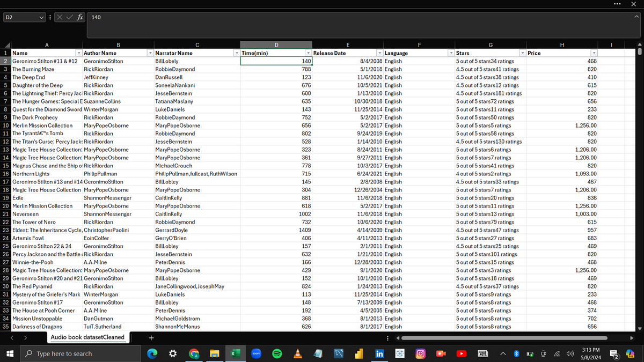
Task: Open Google Chrome from taskbar
Action: [x=194, y=354]
